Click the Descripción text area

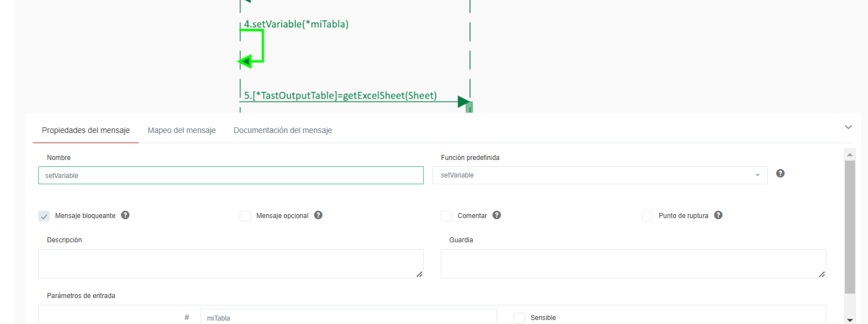[231, 264]
